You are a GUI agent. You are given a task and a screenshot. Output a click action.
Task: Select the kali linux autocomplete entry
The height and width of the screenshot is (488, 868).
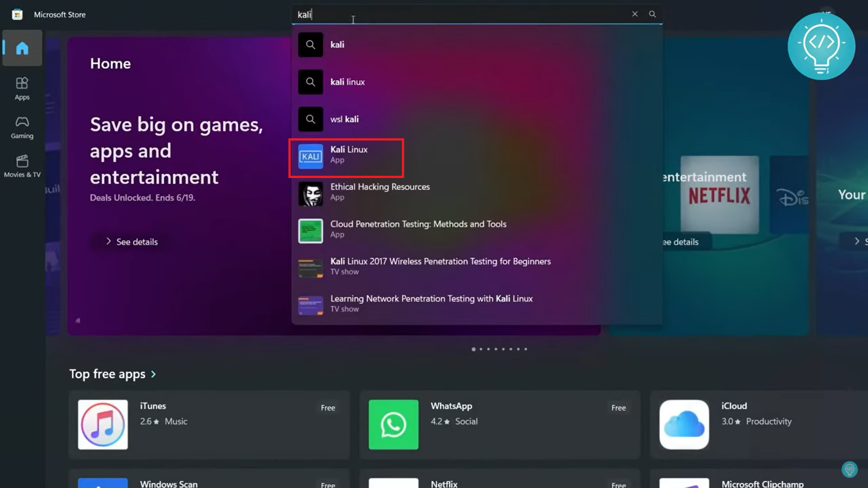click(x=347, y=82)
